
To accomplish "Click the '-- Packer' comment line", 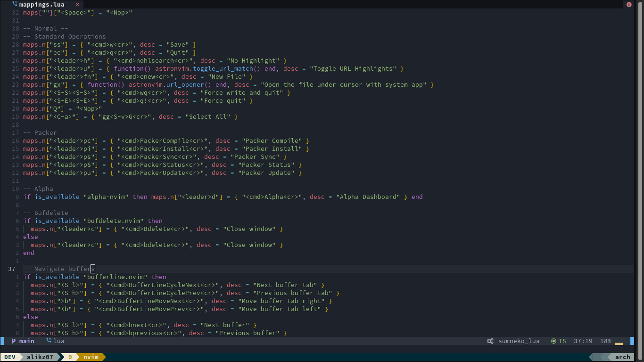I will (40, 132).
